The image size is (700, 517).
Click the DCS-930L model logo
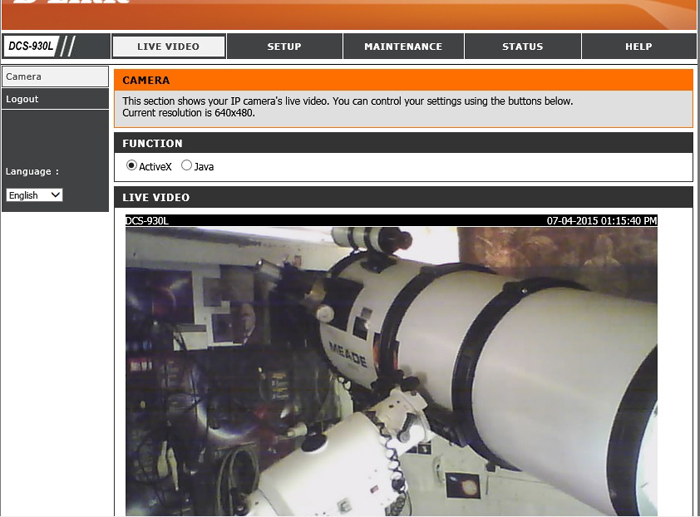pos(31,46)
